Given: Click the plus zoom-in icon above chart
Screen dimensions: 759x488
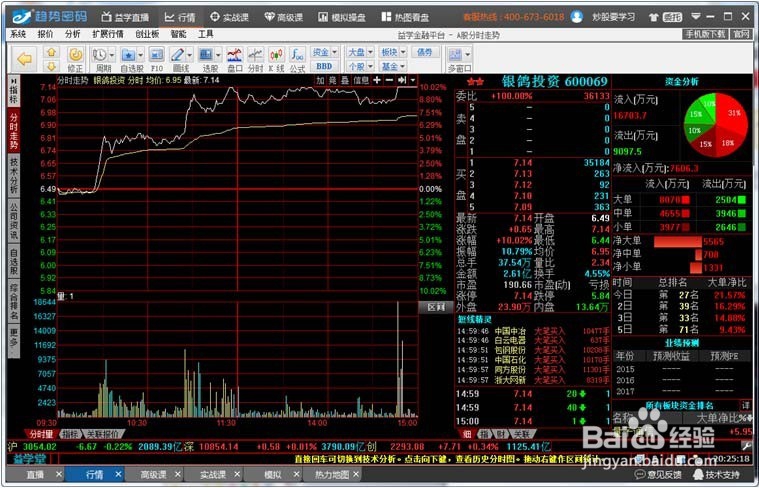Looking at the screenshot, I should click(377, 80).
